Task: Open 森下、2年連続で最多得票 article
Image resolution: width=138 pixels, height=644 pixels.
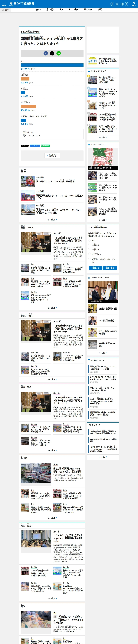Action: (108, 333)
